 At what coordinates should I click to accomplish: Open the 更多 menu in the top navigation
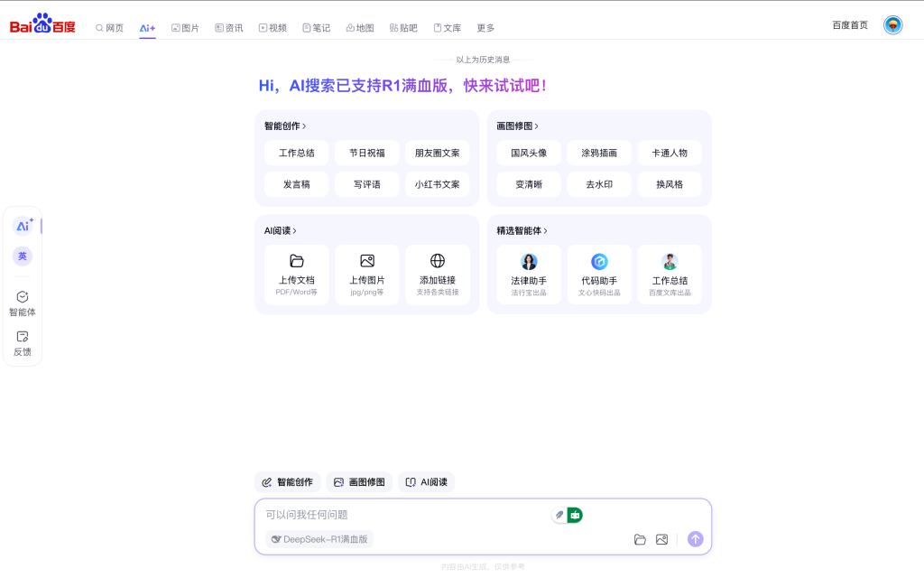[485, 28]
